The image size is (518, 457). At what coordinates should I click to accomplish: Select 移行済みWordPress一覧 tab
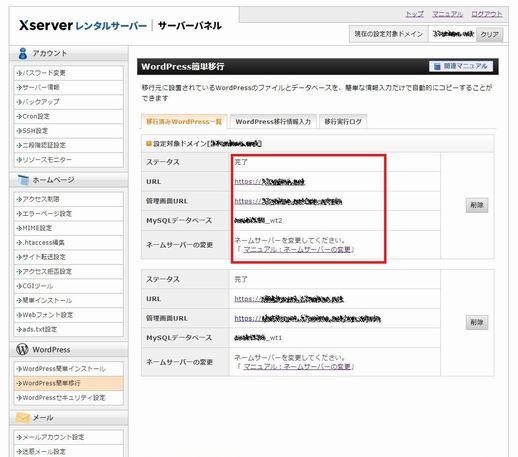(184, 122)
